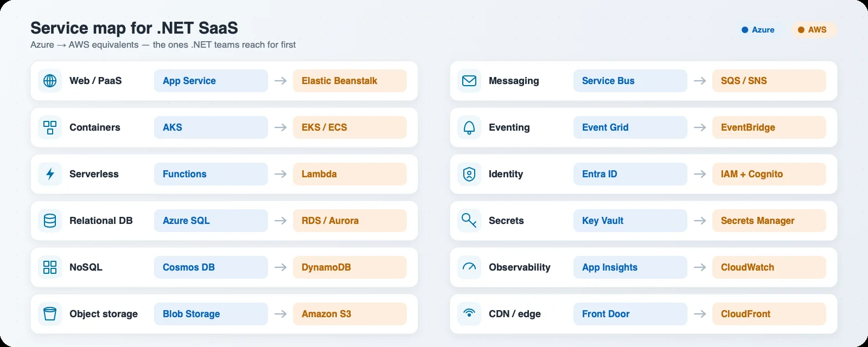Click the AKS Azure chip
This screenshot has width=868, height=347.
click(211, 127)
